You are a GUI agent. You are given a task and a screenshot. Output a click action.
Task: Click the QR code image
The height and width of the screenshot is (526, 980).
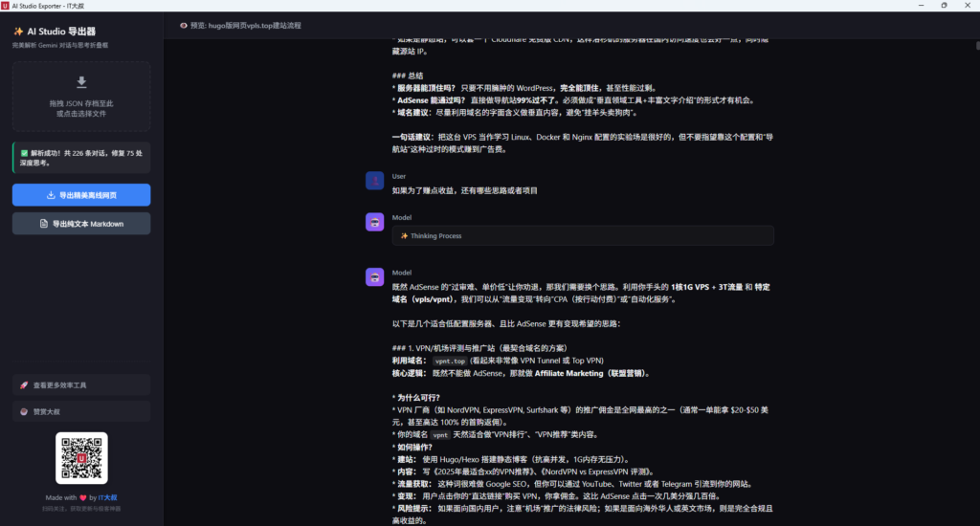click(81, 458)
